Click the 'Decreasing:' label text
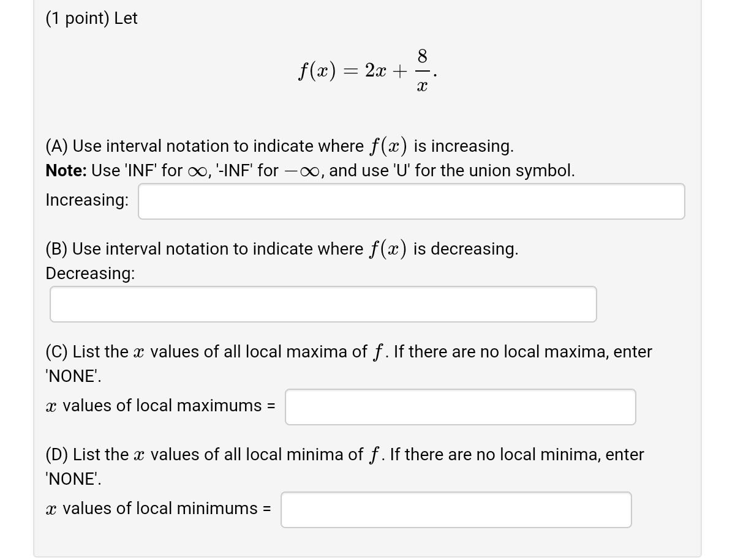This screenshot has width=735, height=560. click(90, 274)
